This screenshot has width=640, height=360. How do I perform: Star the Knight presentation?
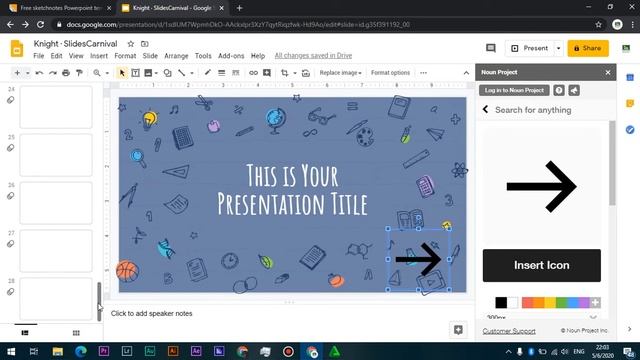(x=131, y=44)
